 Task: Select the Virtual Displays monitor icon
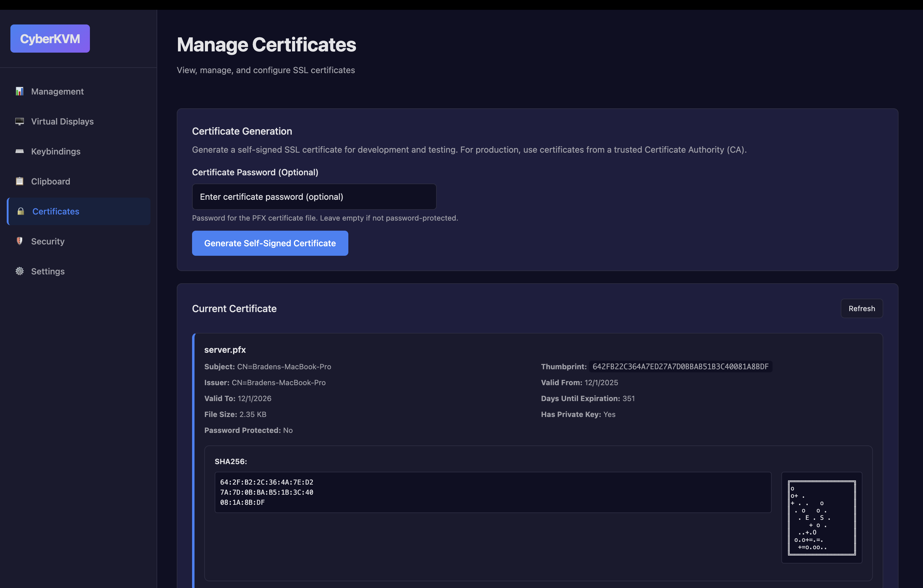point(20,121)
